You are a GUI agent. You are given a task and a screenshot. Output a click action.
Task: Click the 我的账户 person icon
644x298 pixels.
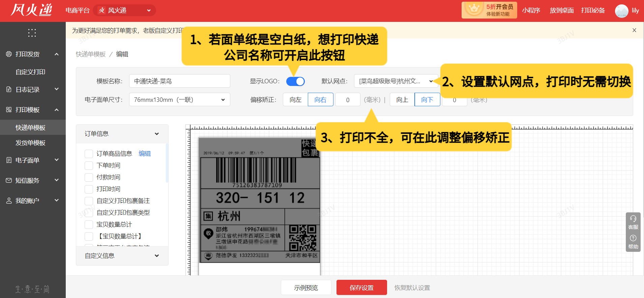(x=9, y=201)
